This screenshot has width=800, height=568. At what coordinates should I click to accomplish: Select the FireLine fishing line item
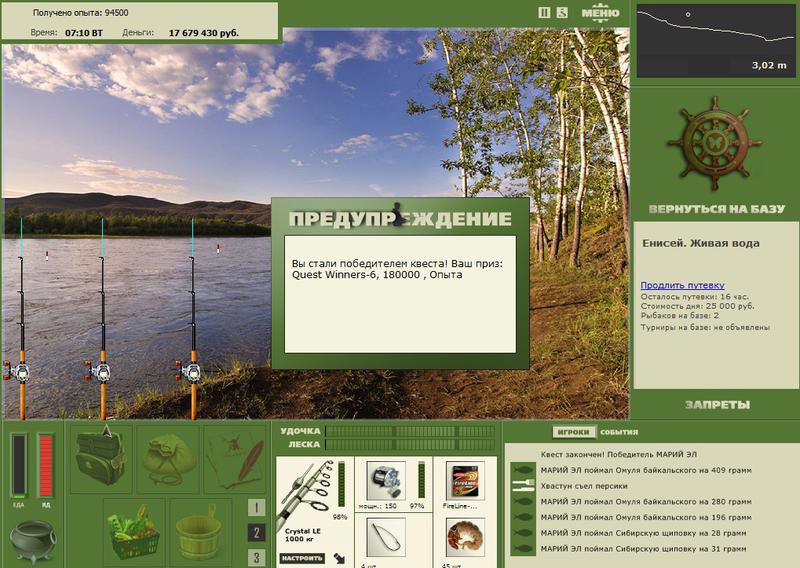pos(465,480)
